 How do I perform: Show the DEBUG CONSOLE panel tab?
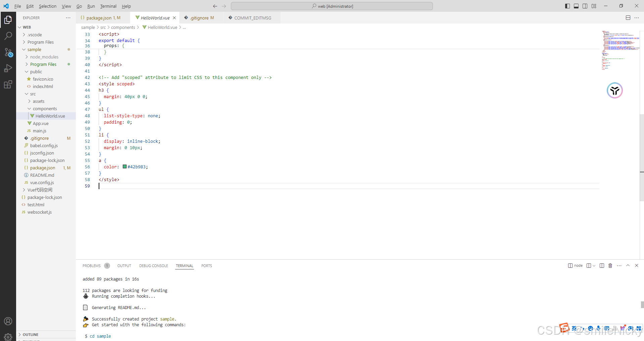pos(153,266)
